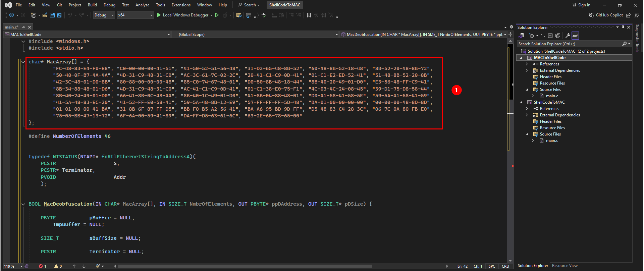This screenshot has width=644, height=271.
Task: Start Without Debugging using outlined play icon
Action: (x=217, y=15)
